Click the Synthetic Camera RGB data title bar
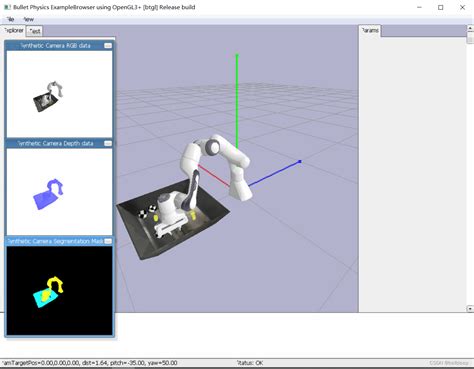 coord(55,45)
